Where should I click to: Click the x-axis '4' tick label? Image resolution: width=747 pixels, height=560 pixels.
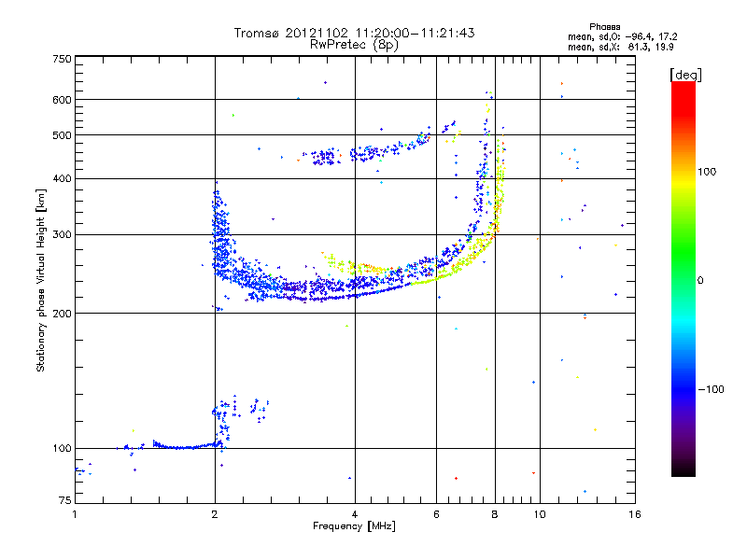point(355,514)
